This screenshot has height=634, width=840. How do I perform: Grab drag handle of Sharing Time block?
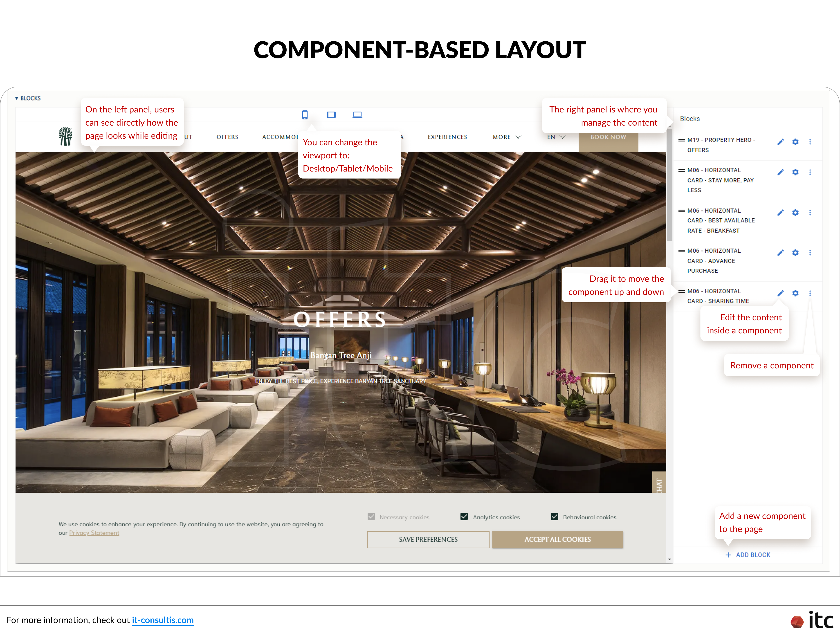pos(682,291)
